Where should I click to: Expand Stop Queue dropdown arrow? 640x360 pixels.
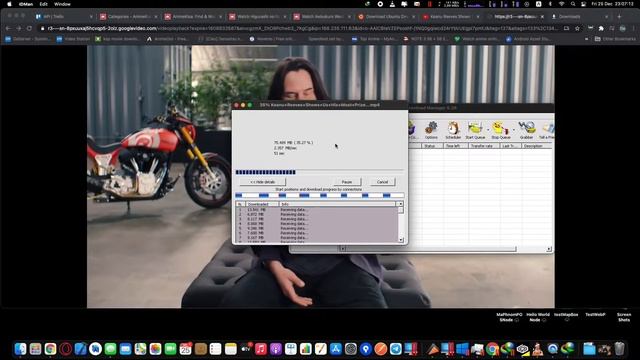513,130
